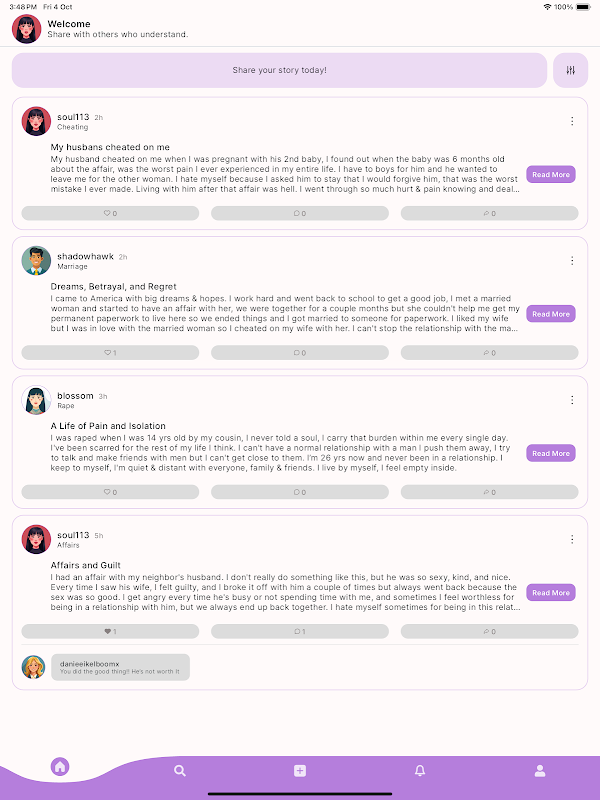The height and width of the screenshot is (800, 600).
Task: Open the Search tab in bottom navigation
Action: [x=180, y=770]
